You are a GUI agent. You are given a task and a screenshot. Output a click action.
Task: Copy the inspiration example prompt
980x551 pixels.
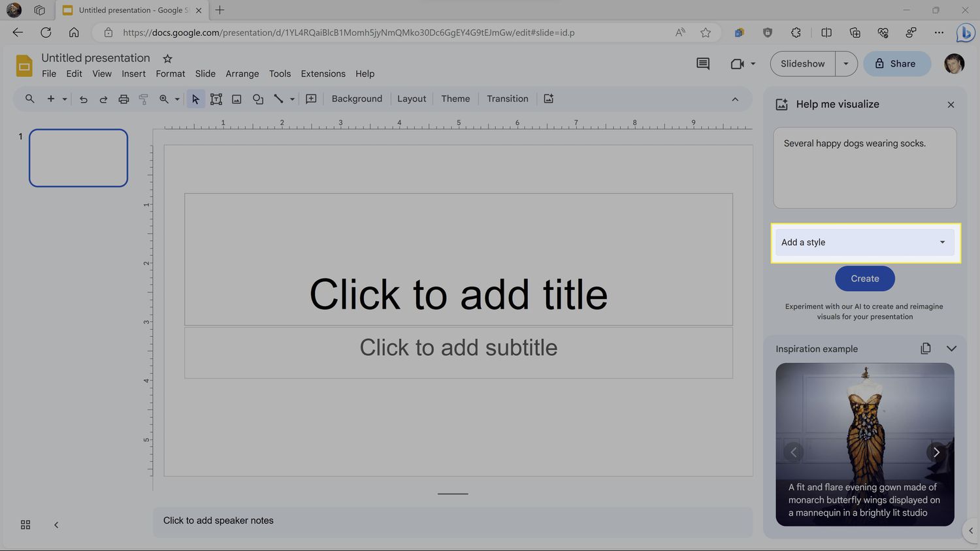click(x=925, y=349)
